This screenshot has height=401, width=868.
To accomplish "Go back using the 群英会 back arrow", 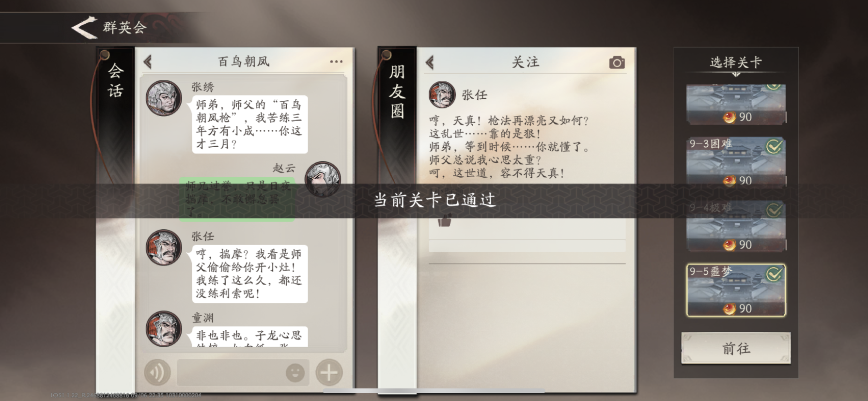I will click(84, 27).
